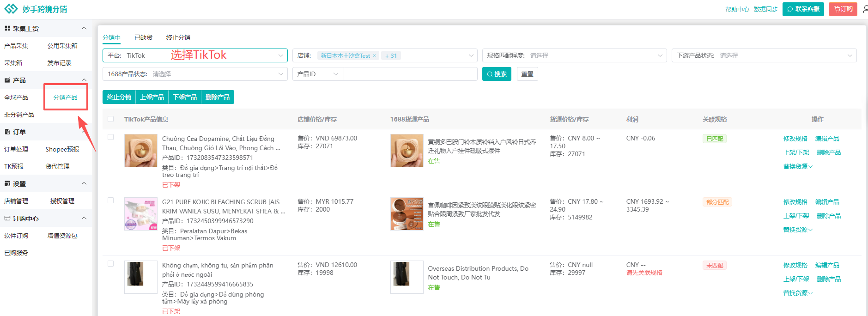Image resolution: width=868 pixels, height=316 pixels.
Task: Open the 店铺 store selector dropdown
Action: (x=385, y=55)
